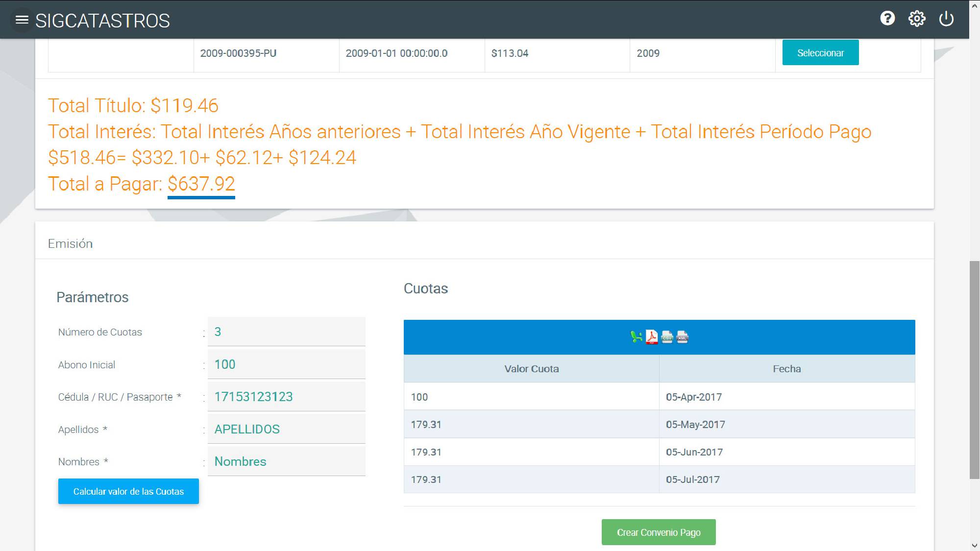This screenshot has width=980, height=551.
Task: Click the 'Emisión' section heading
Action: coord(70,243)
